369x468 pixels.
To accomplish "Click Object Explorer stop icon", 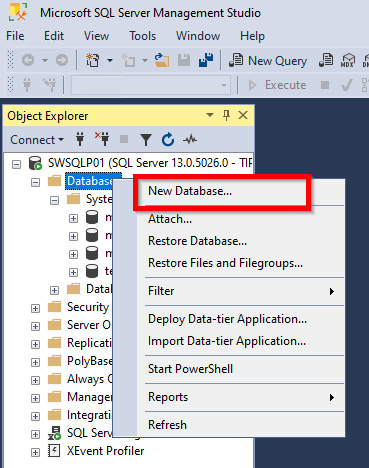I will [124, 139].
